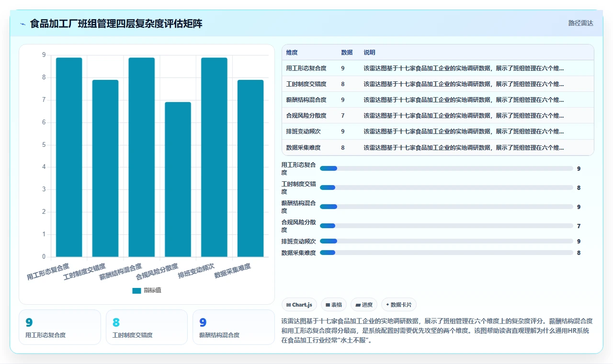This screenshot has height=364, width=613.
Task: Click the 路径雷达 label in header
Action: [580, 23]
